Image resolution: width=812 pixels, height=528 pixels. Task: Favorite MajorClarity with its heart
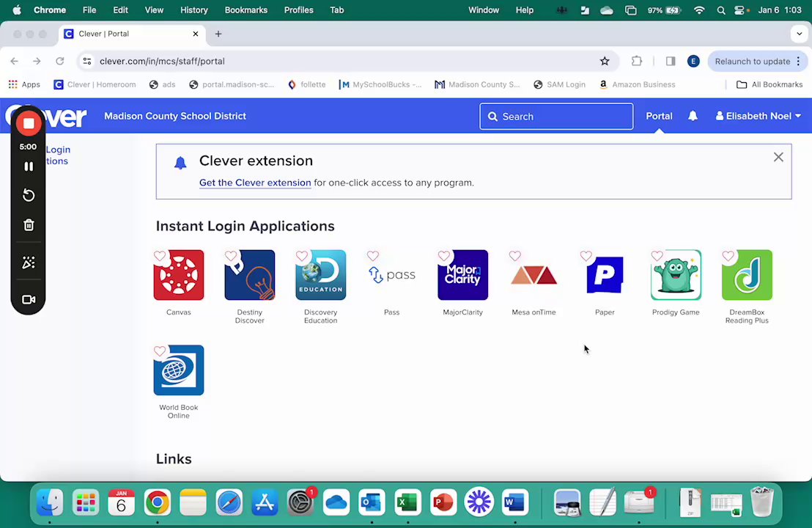[x=444, y=256]
